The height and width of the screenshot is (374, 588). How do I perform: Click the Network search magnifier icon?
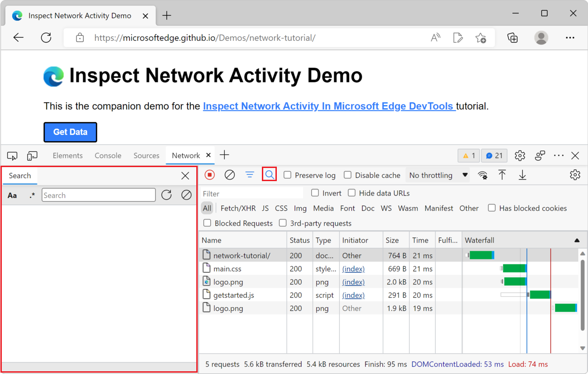(270, 175)
